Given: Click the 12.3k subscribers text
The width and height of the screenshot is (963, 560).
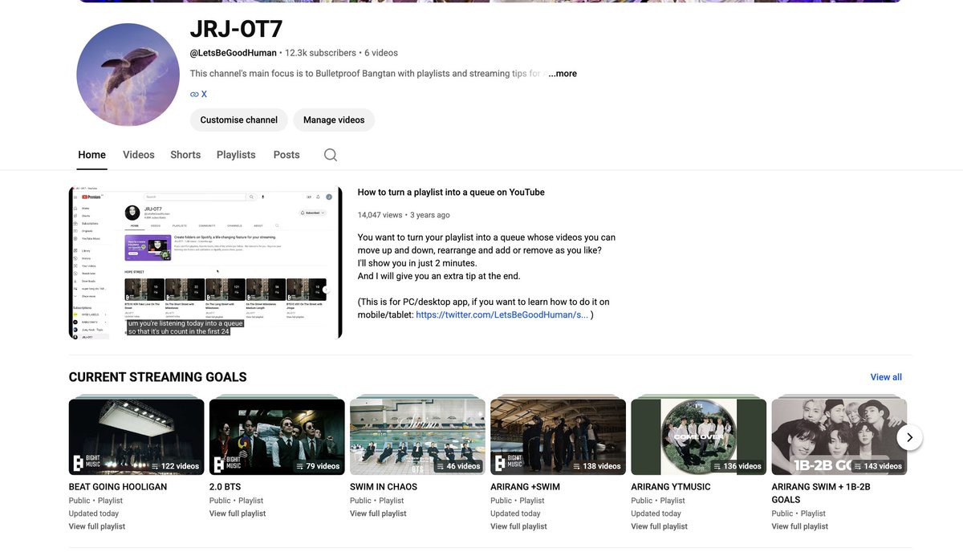Looking at the screenshot, I should (x=320, y=53).
